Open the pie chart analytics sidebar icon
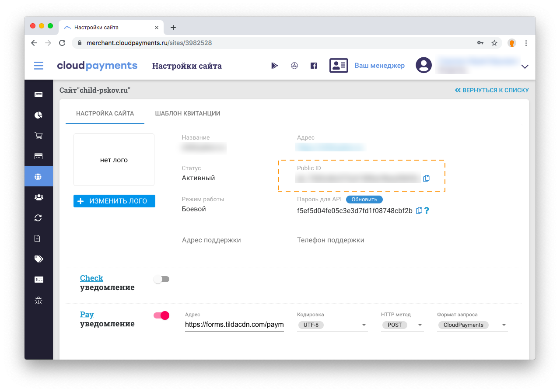Image resolution: width=560 pixels, height=392 pixels. click(x=38, y=115)
